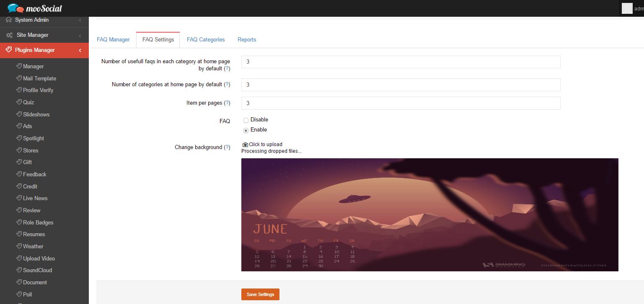The height and width of the screenshot is (304, 644).
Task: Open the Role Badges sidebar link
Action: pyautogui.click(x=38, y=222)
